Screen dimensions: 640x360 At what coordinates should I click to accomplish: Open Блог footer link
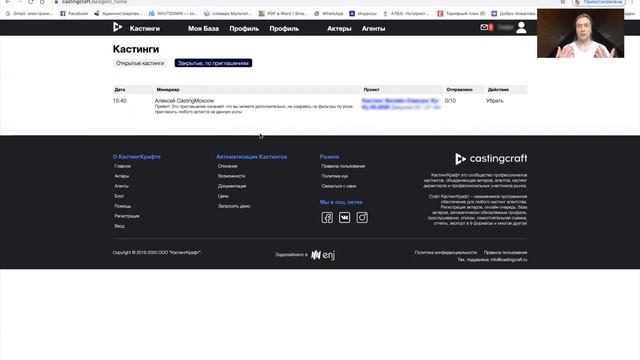point(119,196)
